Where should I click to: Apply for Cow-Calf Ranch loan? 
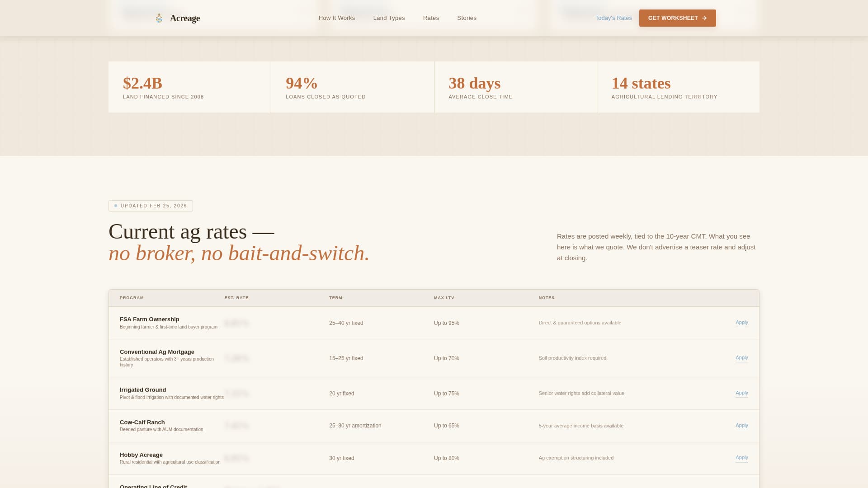pyautogui.click(x=741, y=425)
